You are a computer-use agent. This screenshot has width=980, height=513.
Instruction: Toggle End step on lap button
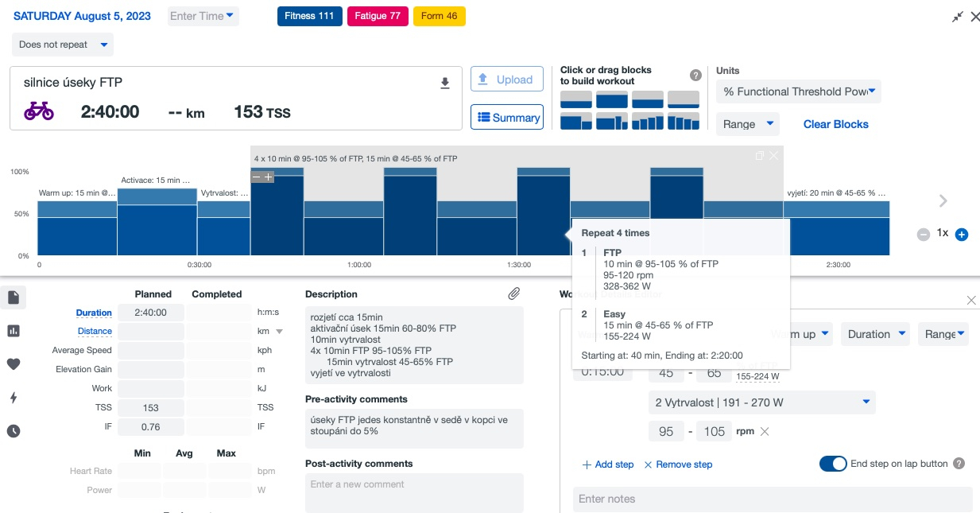833,464
